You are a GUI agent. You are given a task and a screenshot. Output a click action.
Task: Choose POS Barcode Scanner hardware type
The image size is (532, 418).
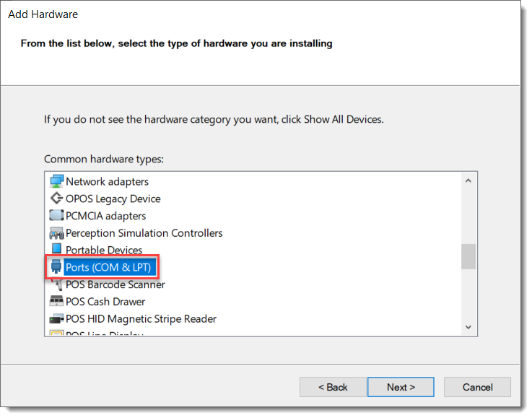pyautogui.click(x=115, y=284)
